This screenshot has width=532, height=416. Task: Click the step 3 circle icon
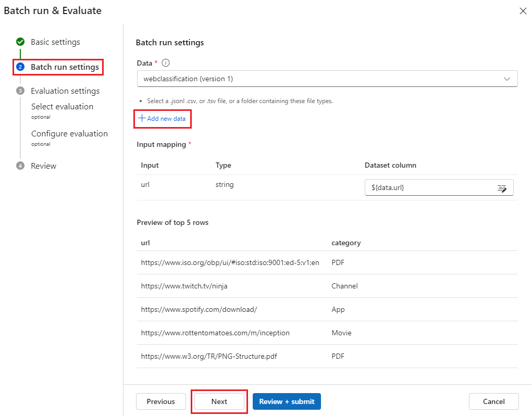[20, 91]
